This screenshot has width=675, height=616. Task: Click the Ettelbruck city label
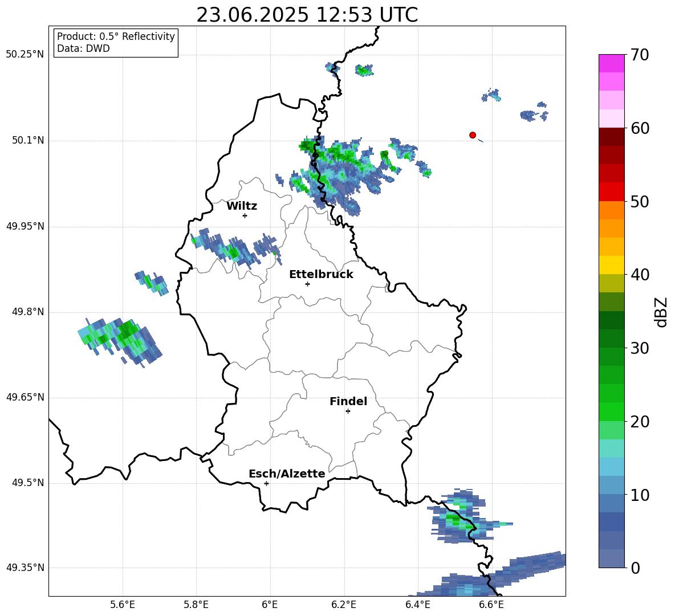(321, 275)
